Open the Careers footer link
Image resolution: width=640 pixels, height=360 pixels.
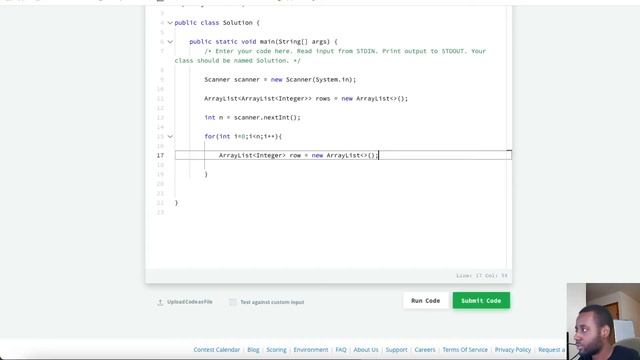[x=425, y=350]
